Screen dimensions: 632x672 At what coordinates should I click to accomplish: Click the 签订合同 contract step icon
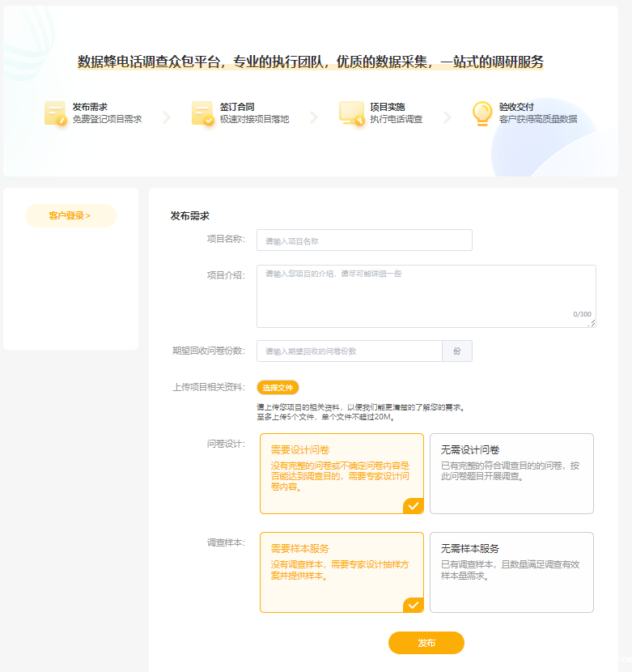point(202,113)
